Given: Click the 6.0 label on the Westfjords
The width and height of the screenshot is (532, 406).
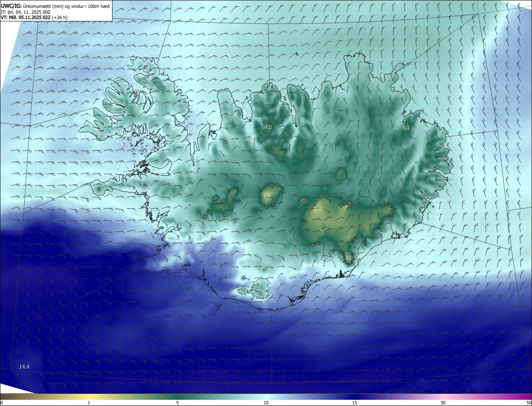Looking at the screenshot, I should [127, 103].
